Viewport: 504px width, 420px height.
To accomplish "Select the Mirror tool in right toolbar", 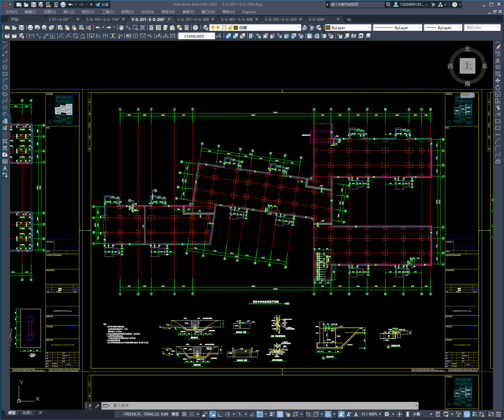I will tap(498, 60).
